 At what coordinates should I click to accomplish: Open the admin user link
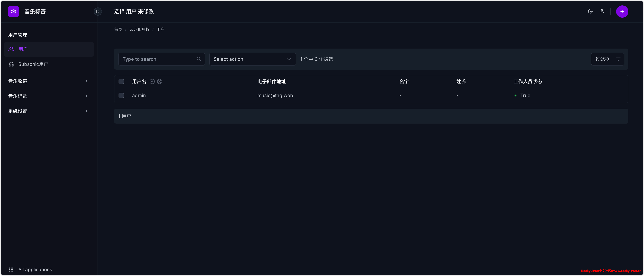coord(139,95)
